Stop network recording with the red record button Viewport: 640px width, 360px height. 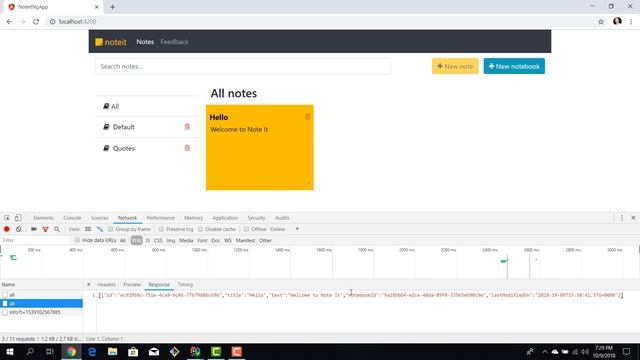tap(7, 229)
